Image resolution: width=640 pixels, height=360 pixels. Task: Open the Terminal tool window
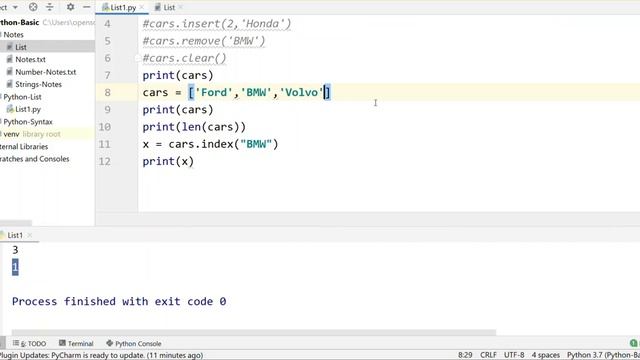76,344
